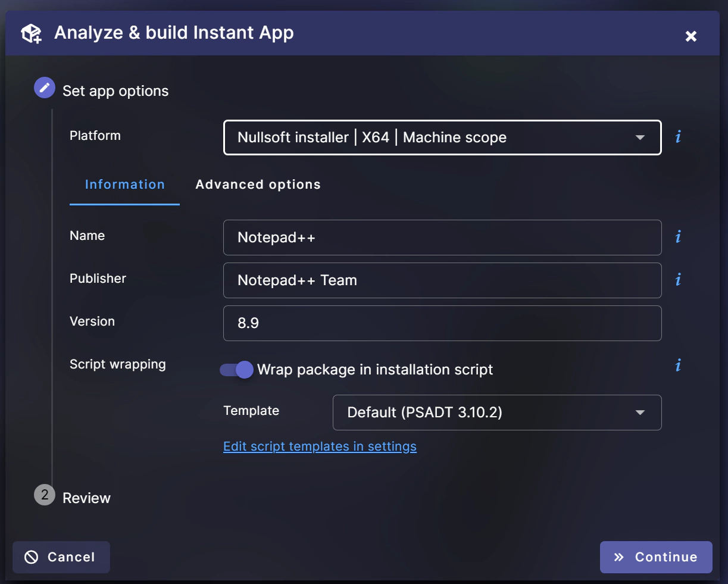Open the Platform dropdown
This screenshot has width=728, height=584.
pyautogui.click(x=442, y=138)
